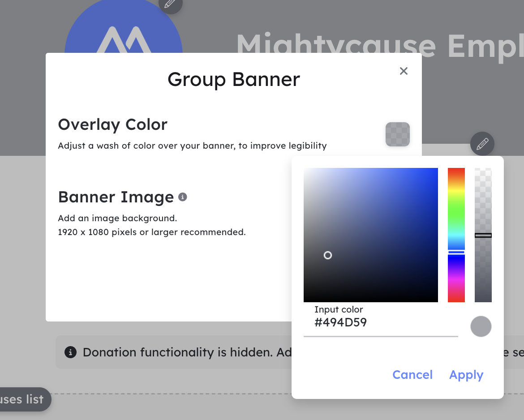Viewport: 524px width, 420px height.
Task: Click the donation notice info icon
Action: 70,352
